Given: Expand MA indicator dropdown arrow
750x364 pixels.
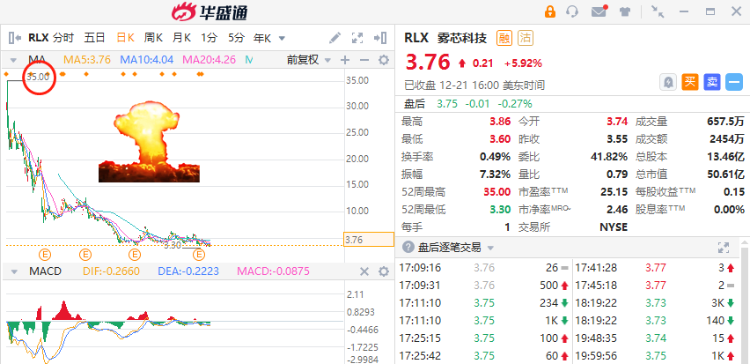Looking at the screenshot, I should [x=13, y=60].
